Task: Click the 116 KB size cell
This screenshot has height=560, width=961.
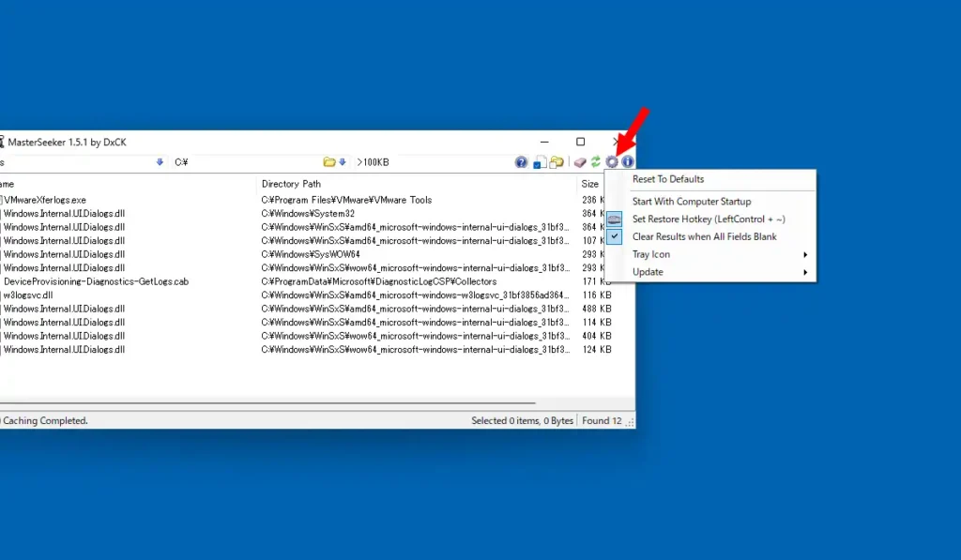Action: [596, 295]
